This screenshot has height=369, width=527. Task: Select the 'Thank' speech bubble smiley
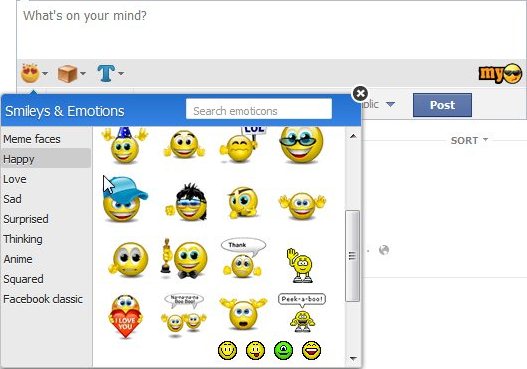243,258
